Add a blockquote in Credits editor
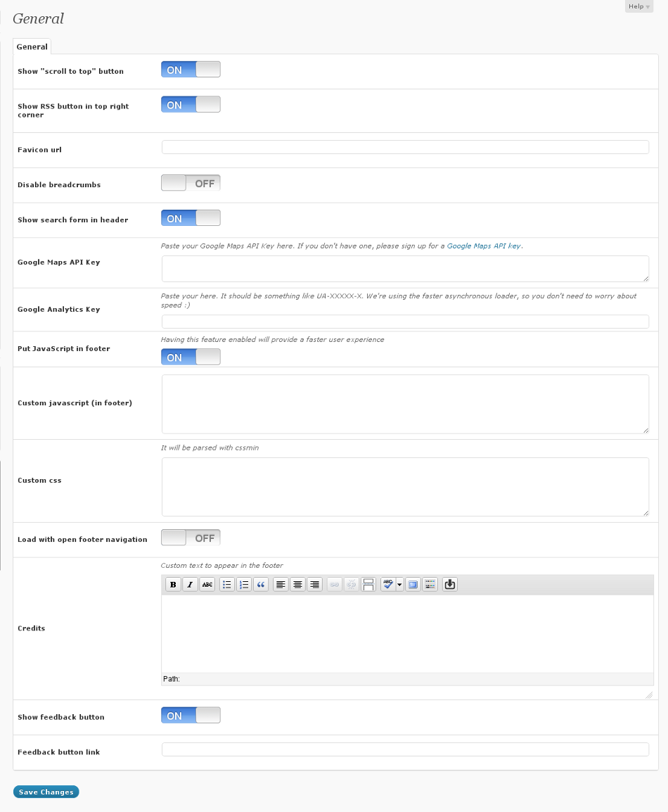Image resolution: width=668 pixels, height=812 pixels. 261,585
